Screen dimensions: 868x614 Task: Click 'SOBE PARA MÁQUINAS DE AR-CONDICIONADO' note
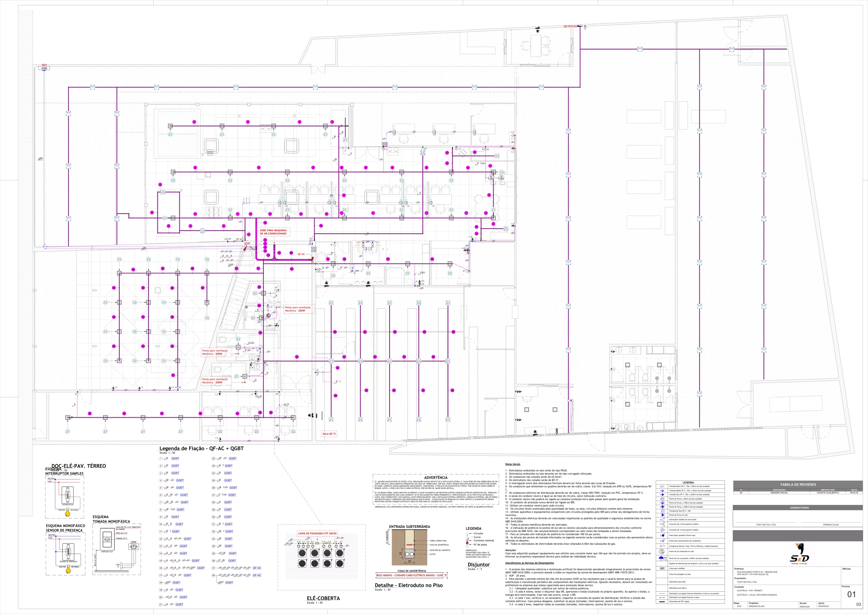273,232
